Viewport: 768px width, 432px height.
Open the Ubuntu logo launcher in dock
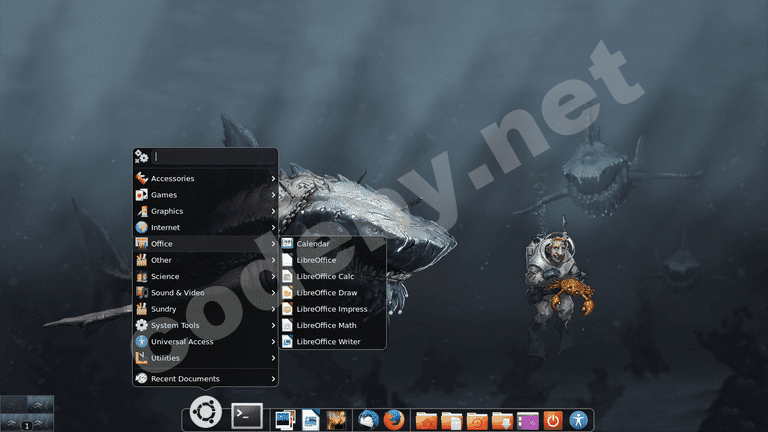206,411
